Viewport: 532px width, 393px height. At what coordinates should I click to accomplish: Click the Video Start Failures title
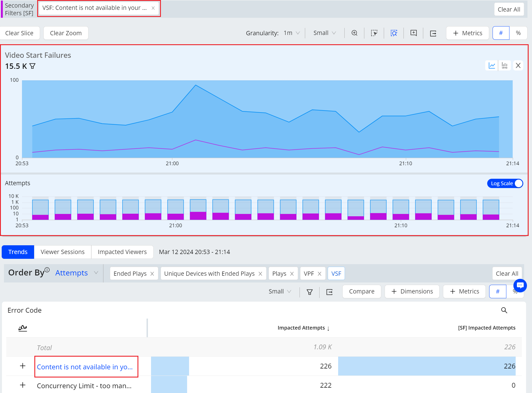tap(38, 55)
